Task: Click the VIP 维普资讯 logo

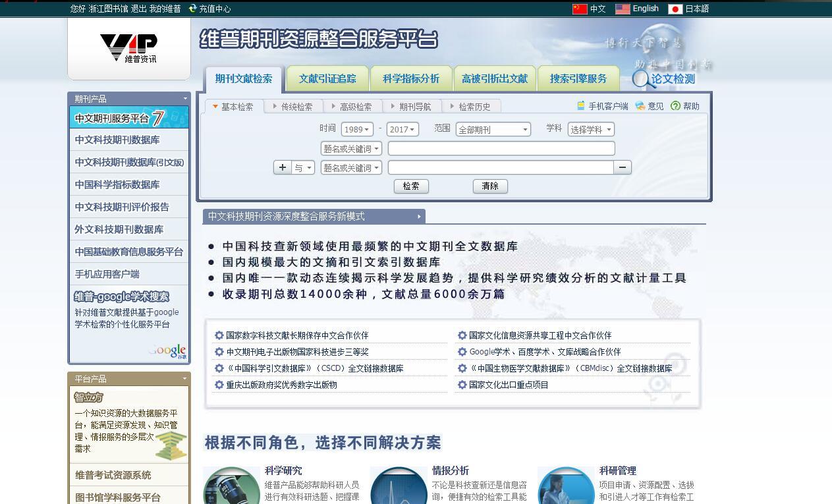Action: tap(128, 48)
